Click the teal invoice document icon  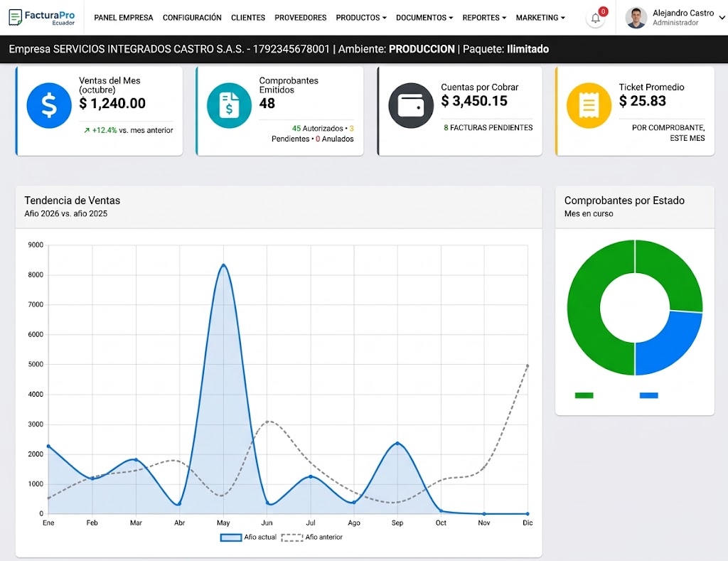pyautogui.click(x=230, y=105)
